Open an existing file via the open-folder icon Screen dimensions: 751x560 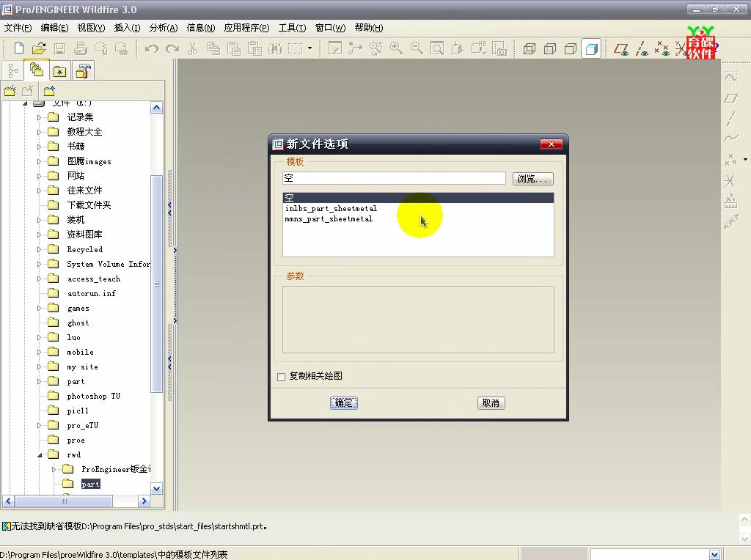pos(40,48)
